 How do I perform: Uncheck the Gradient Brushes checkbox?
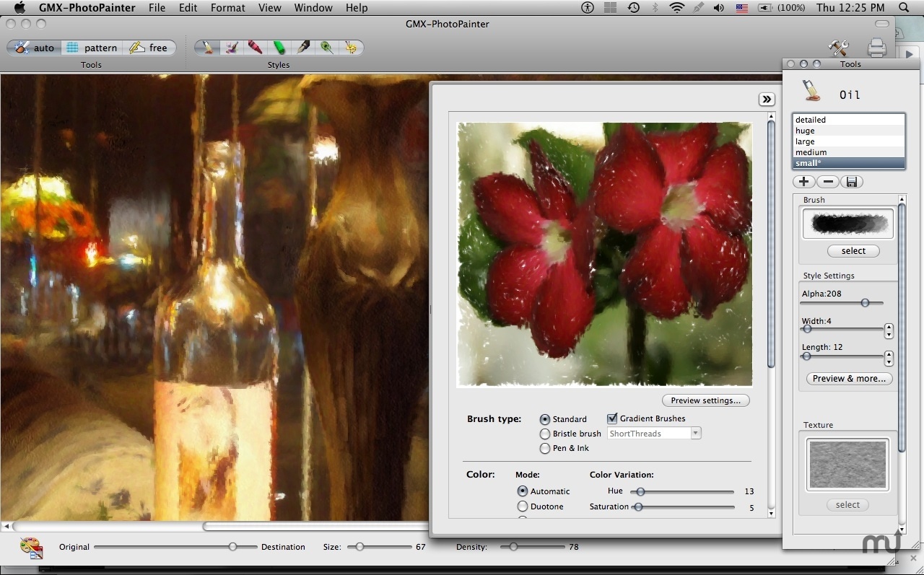point(612,418)
